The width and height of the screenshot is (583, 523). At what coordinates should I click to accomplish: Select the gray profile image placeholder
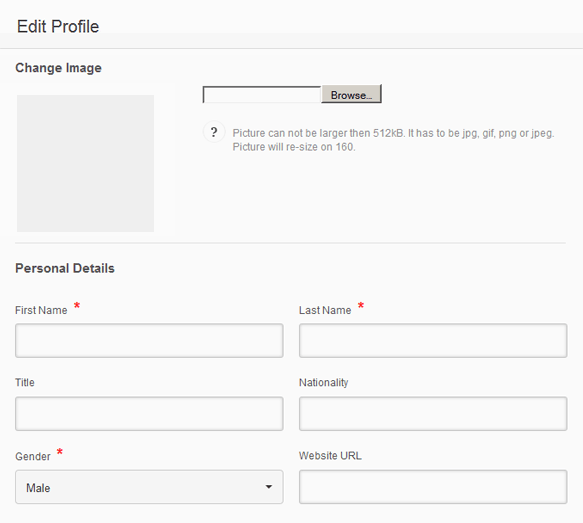click(x=85, y=163)
